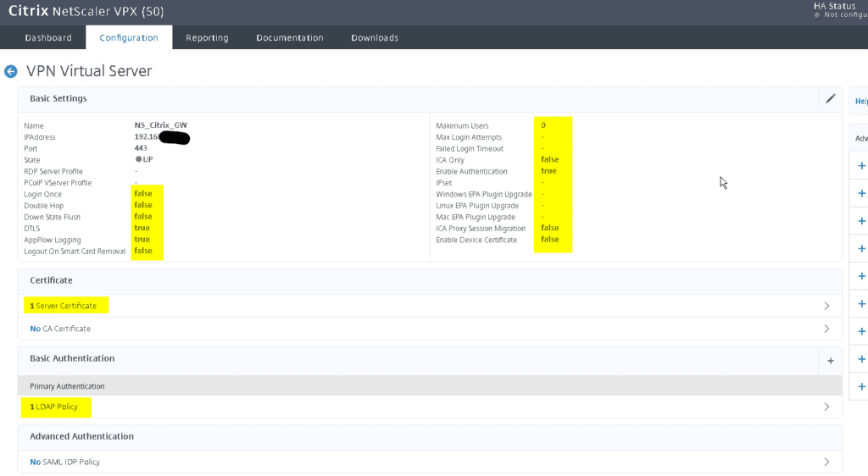
Task: Click the Help link on the right
Action: tap(861, 101)
